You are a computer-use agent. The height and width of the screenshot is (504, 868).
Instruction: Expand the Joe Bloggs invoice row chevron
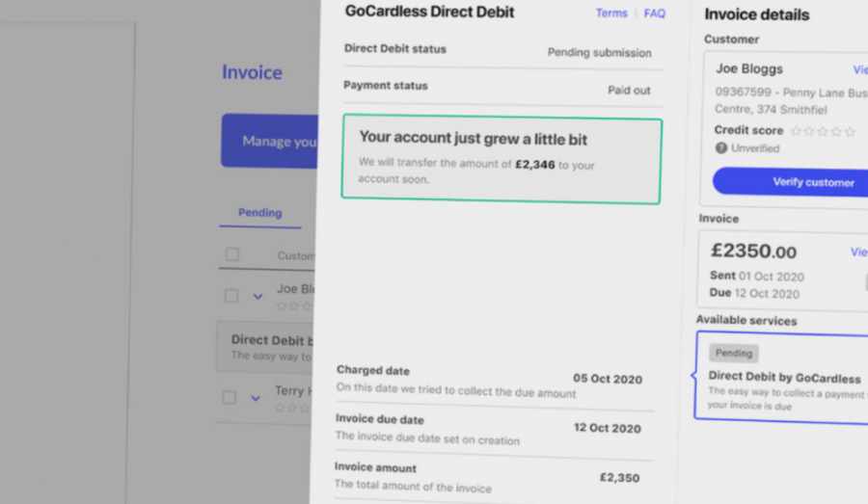pos(258,296)
